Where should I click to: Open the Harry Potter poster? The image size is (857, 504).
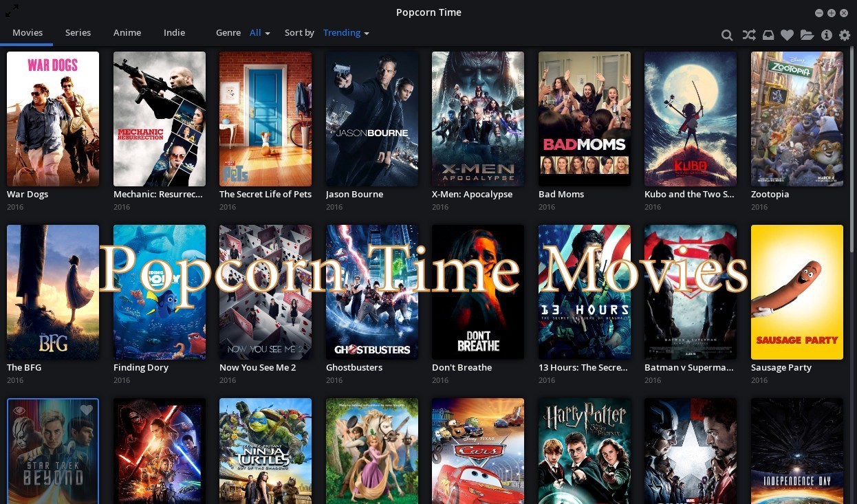click(x=585, y=451)
